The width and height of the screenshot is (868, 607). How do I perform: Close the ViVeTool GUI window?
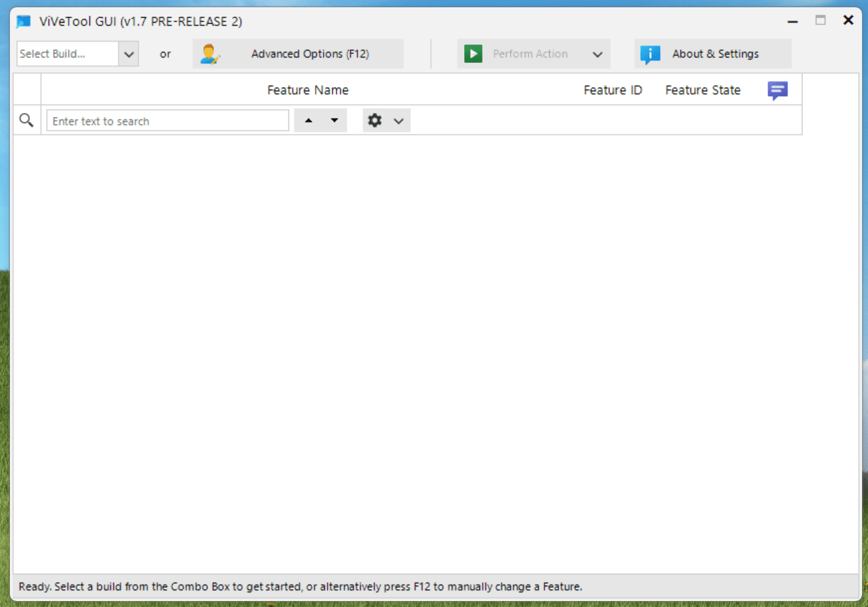pyautogui.click(x=848, y=21)
